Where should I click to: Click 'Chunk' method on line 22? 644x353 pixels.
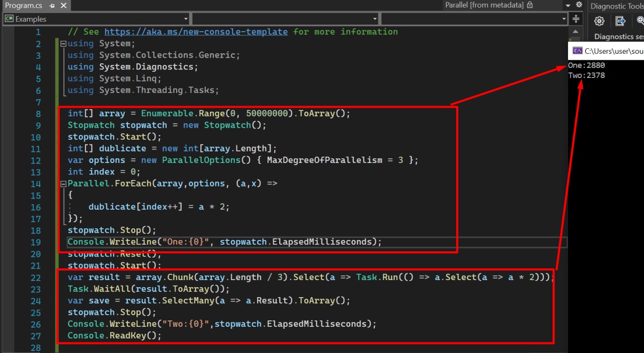(180, 277)
